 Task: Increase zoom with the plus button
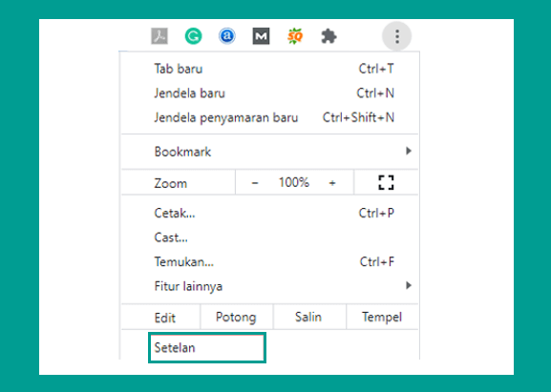click(x=332, y=183)
